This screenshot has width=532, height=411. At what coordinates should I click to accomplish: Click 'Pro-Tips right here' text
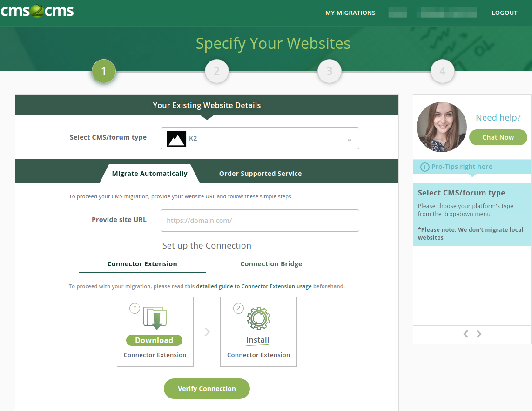[x=462, y=167]
